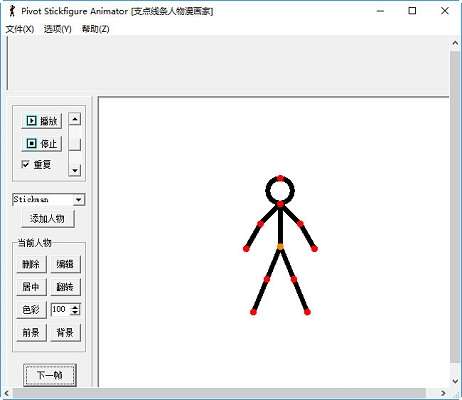Toggle the 重复 loop checkbox
Image resolution: width=462 pixels, height=400 pixels.
coord(25,164)
